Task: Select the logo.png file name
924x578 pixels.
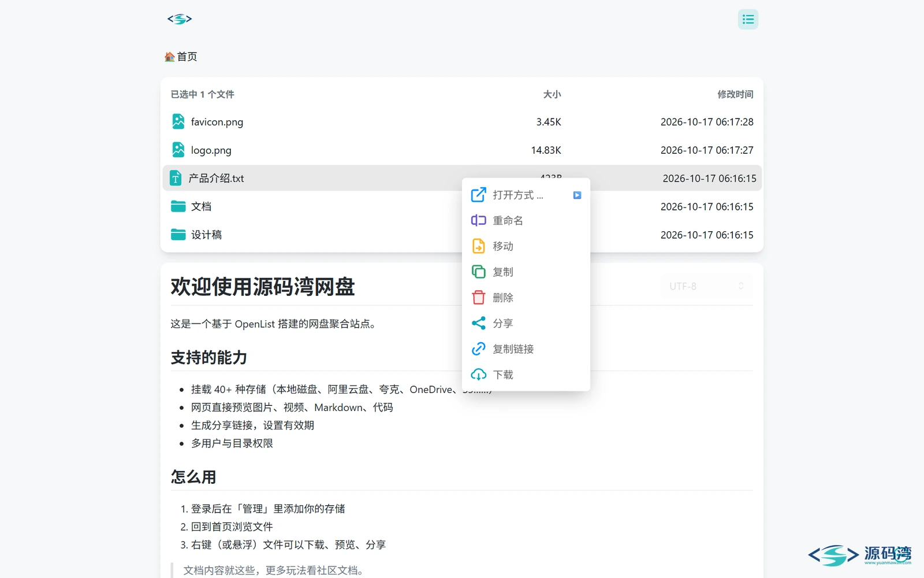Action: (x=211, y=150)
